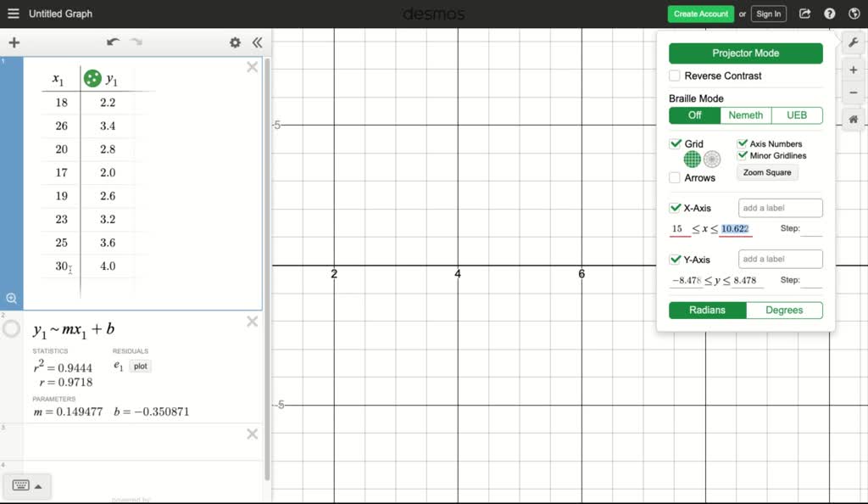868x504 pixels.
Task: Toggle the Arrows checkbox
Action: pyautogui.click(x=674, y=176)
